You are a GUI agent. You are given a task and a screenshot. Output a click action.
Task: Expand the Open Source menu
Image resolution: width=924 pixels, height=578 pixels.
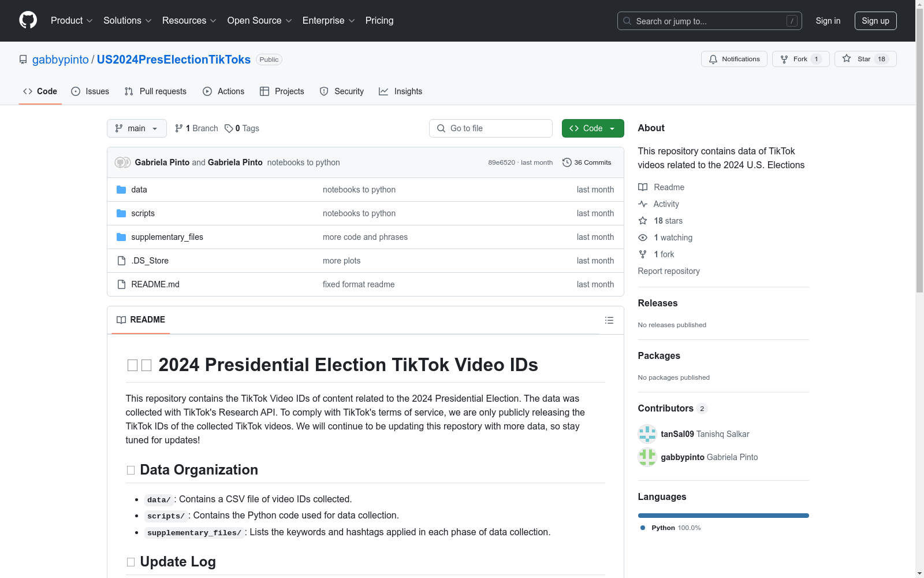260,21
